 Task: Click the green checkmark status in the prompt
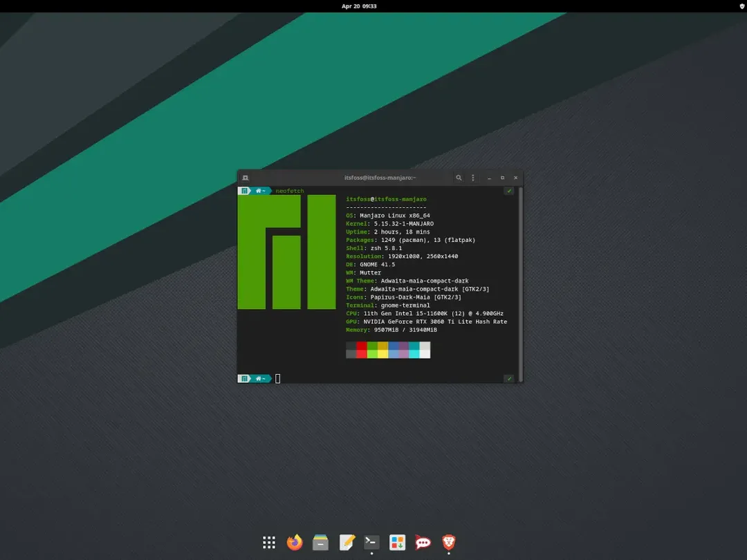point(509,190)
